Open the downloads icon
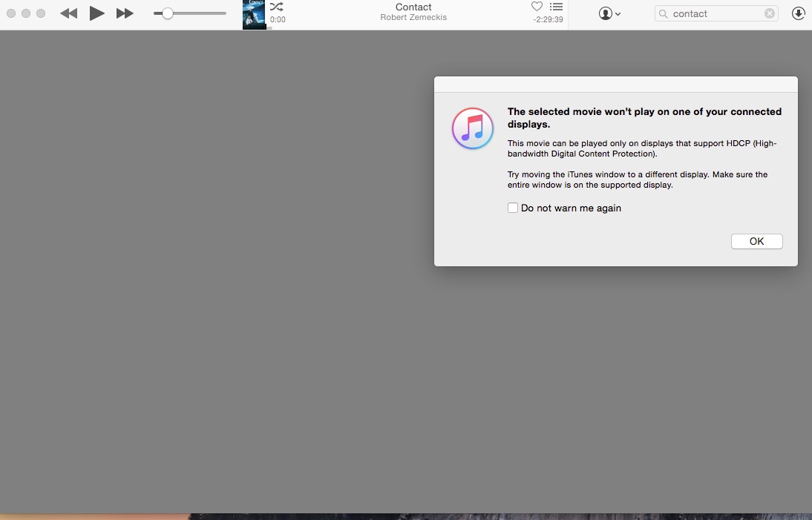Screen dimensions: 812x520 (798, 13)
